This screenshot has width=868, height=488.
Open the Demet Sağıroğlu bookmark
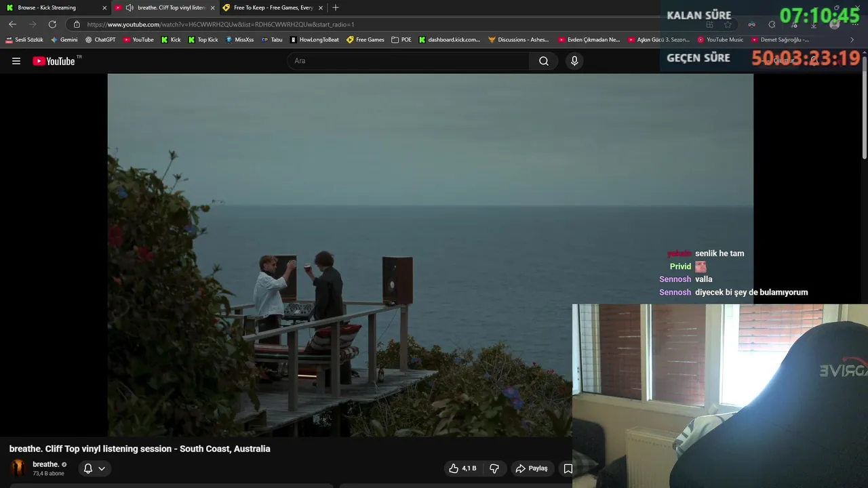[x=781, y=40]
